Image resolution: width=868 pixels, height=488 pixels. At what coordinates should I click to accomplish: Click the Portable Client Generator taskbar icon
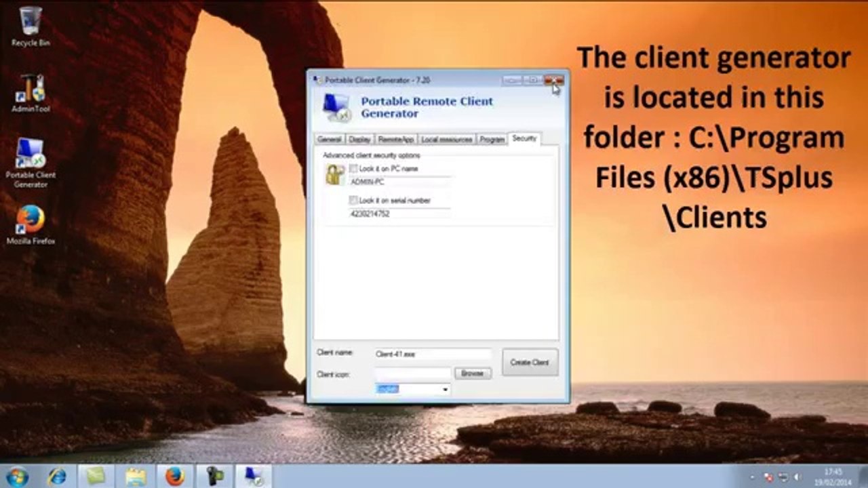pos(254,476)
